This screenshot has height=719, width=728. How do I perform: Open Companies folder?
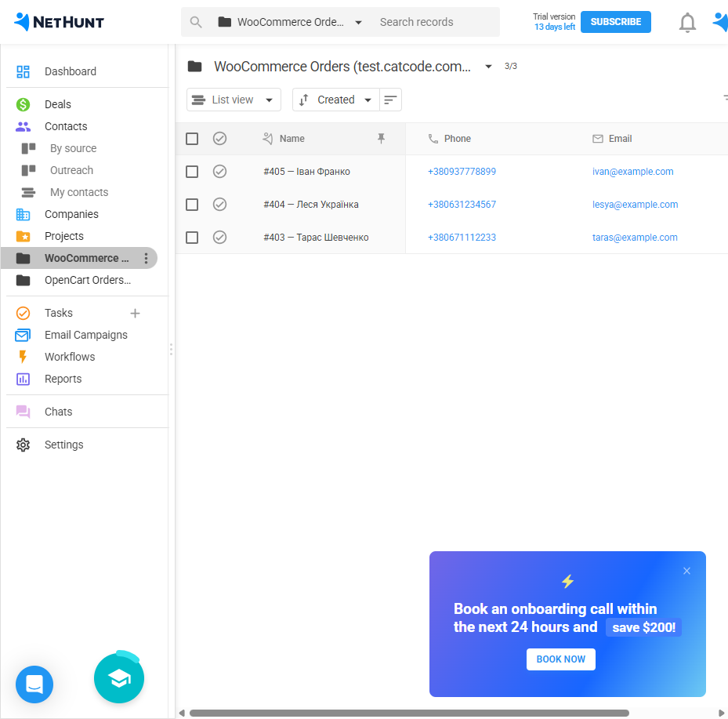[71, 214]
